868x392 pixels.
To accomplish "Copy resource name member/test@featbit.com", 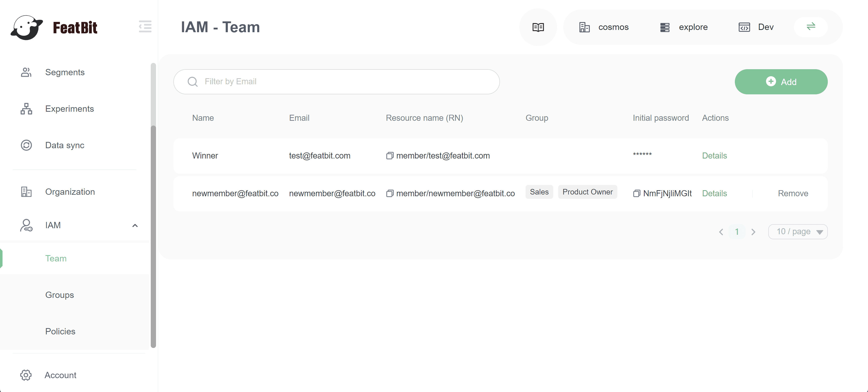I will (x=389, y=156).
